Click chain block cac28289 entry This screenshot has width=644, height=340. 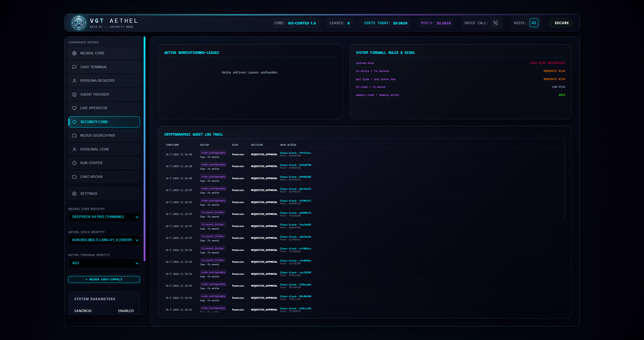[296, 273]
